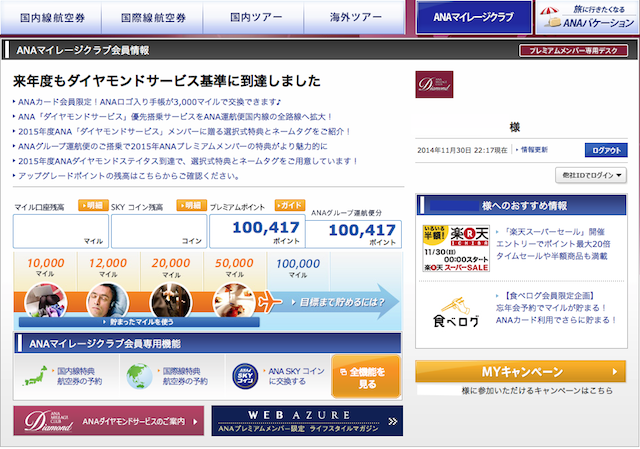Click 明細 button beside マイル口座残高
The image size is (640, 449).
coord(93,205)
